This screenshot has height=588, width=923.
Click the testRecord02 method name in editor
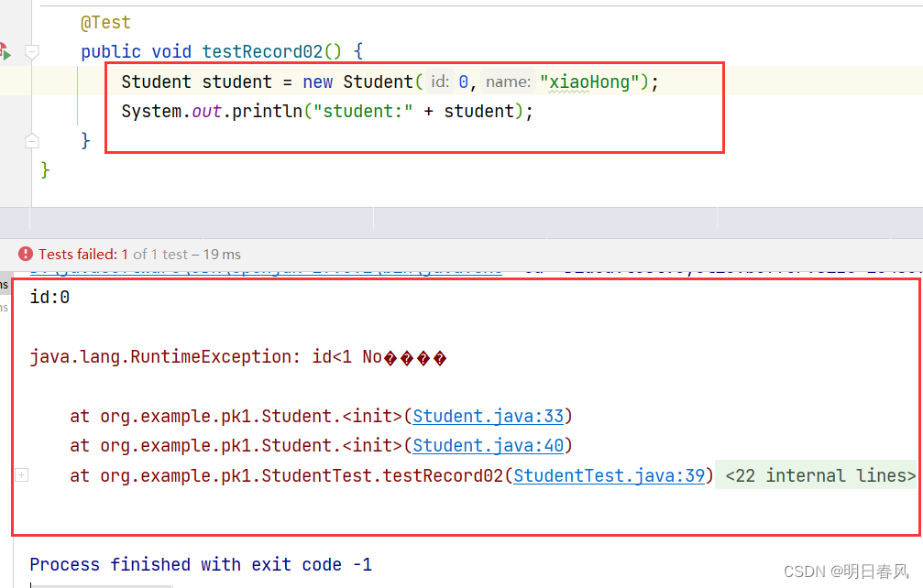pyautogui.click(x=262, y=51)
